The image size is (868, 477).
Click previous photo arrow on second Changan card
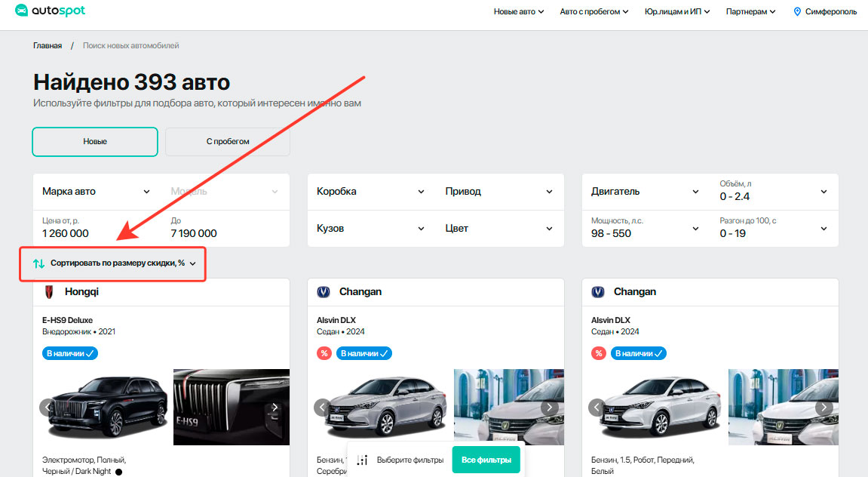(597, 408)
